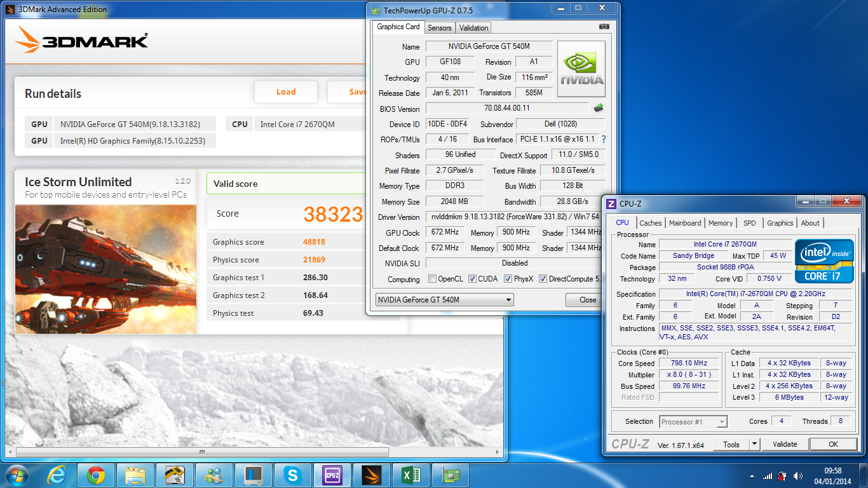Click the overall score 38323 in 3DMark
Screen dimensions: 868x488
(x=333, y=215)
